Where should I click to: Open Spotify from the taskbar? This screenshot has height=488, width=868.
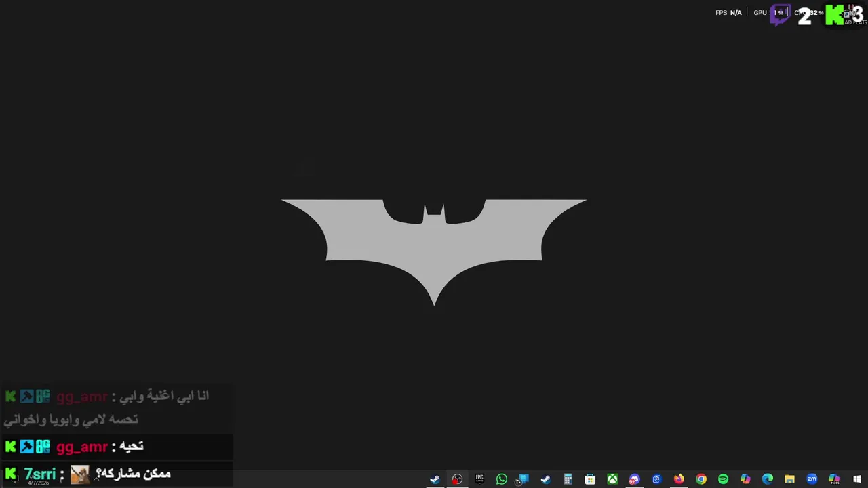coord(723,479)
